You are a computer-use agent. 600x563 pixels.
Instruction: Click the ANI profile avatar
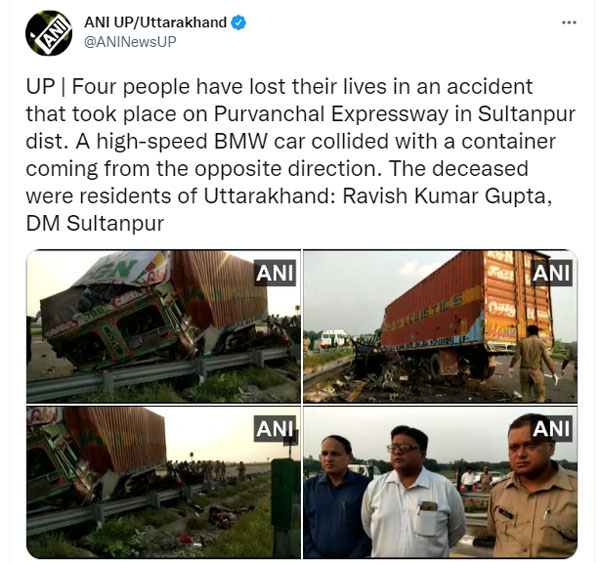49,33
